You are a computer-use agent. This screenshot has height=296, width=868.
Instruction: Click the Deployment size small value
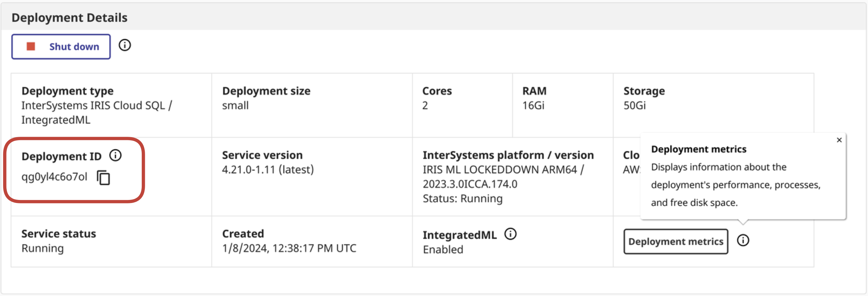coord(235,106)
